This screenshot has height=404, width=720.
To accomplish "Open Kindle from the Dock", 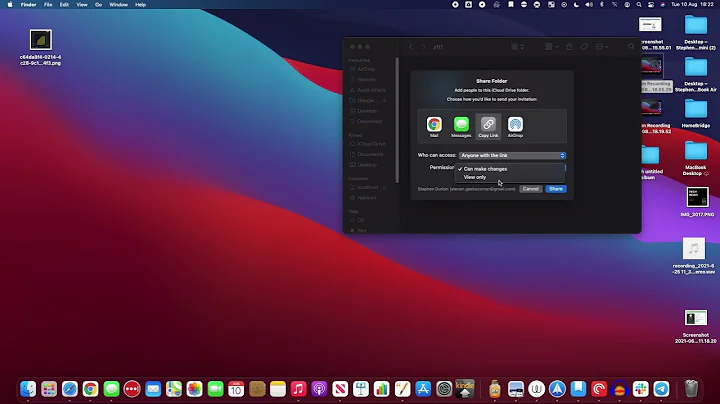I will [x=465, y=389].
